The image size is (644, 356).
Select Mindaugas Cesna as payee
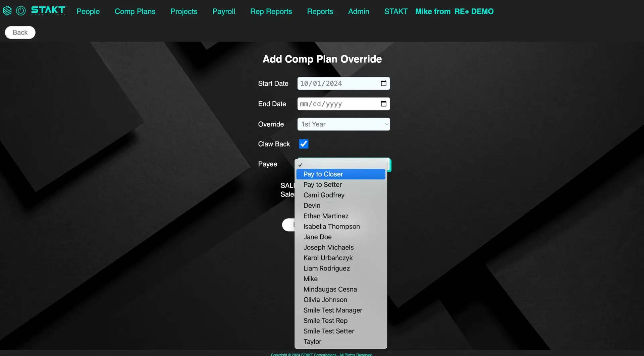pyautogui.click(x=341, y=289)
